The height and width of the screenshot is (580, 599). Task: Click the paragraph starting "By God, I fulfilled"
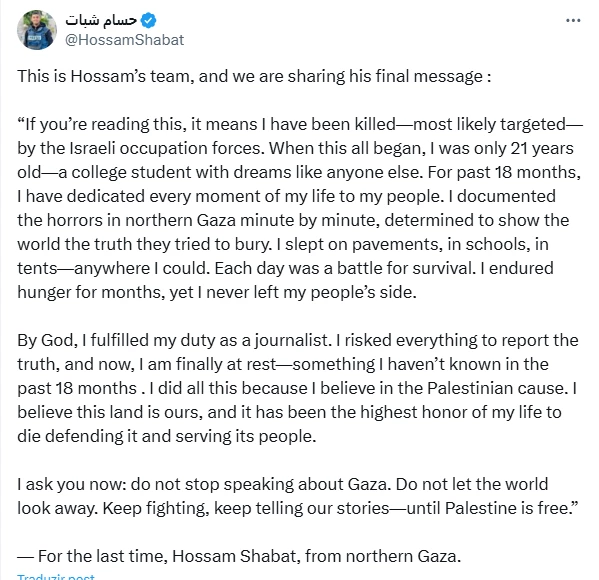pos(298,388)
